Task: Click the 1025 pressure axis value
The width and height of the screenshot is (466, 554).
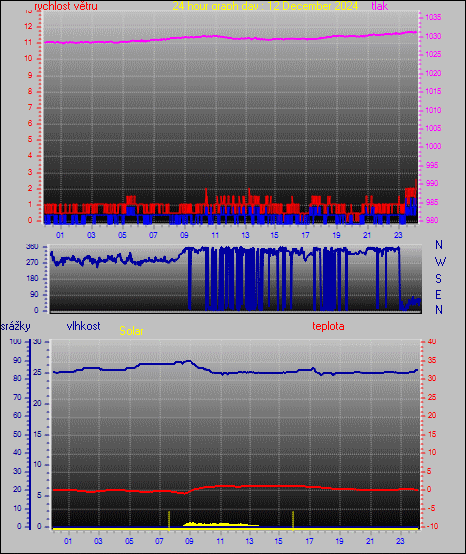Action: click(x=433, y=54)
